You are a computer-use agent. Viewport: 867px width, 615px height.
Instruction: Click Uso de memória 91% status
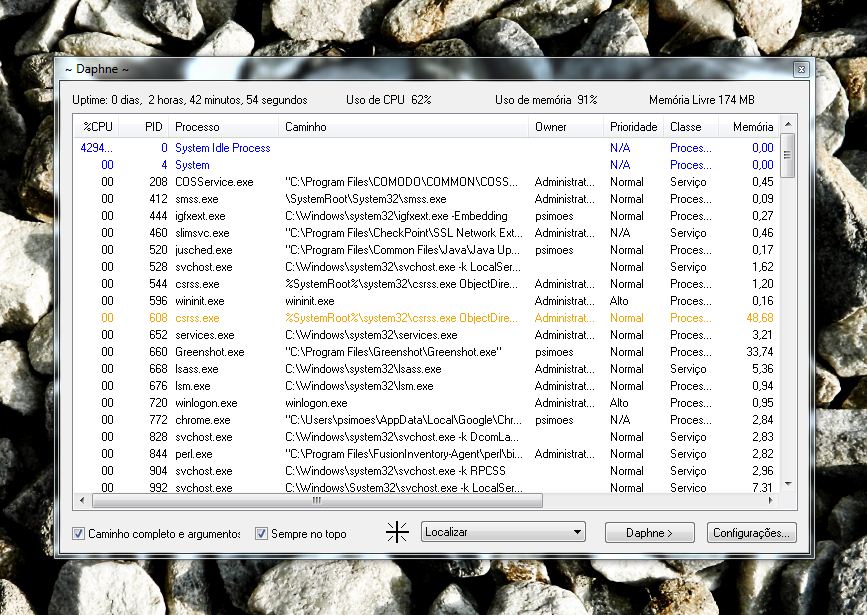click(546, 100)
